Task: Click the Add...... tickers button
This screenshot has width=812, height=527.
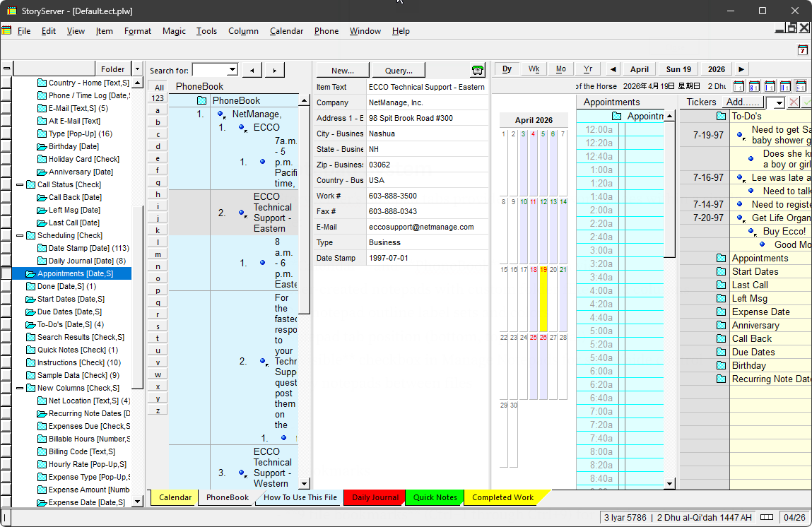Action: tap(743, 102)
